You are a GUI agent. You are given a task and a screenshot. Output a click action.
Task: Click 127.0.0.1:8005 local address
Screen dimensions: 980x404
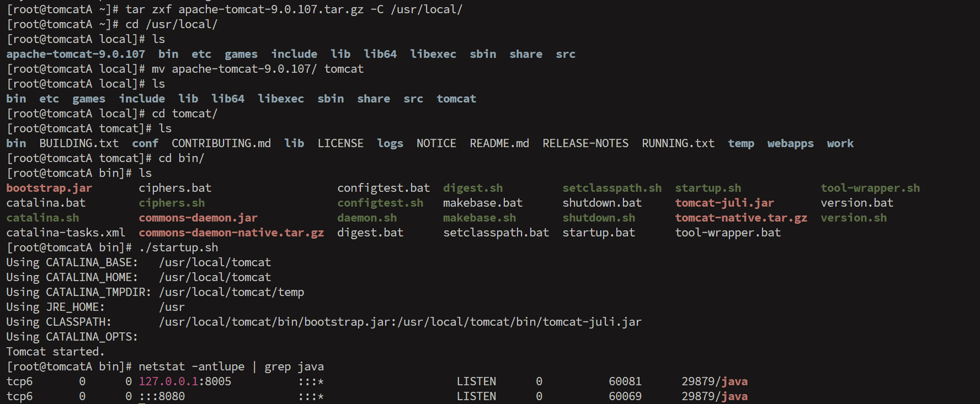(x=185, y=381)
